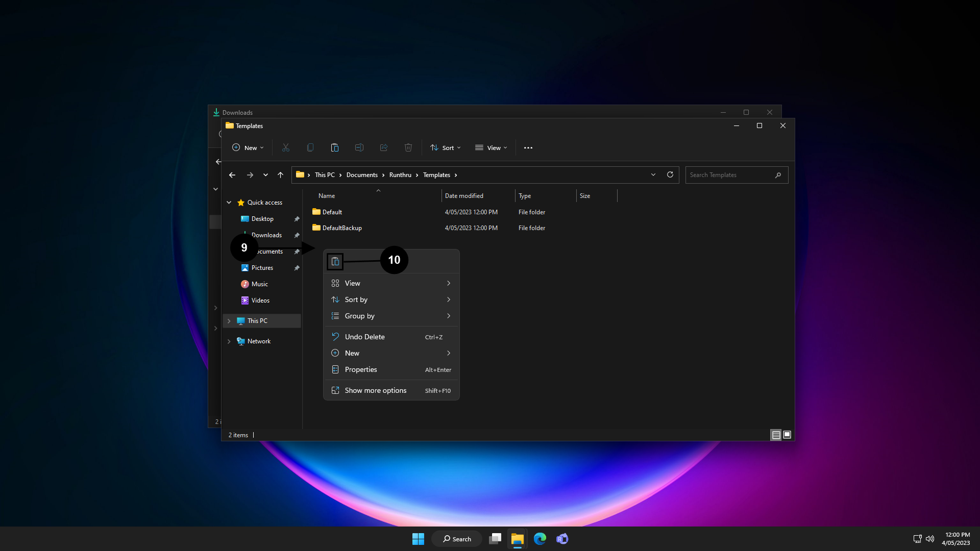This screenshot has height=551, width=980.
Task: Refresh the Templates folder listing
Action: point(670,174)
